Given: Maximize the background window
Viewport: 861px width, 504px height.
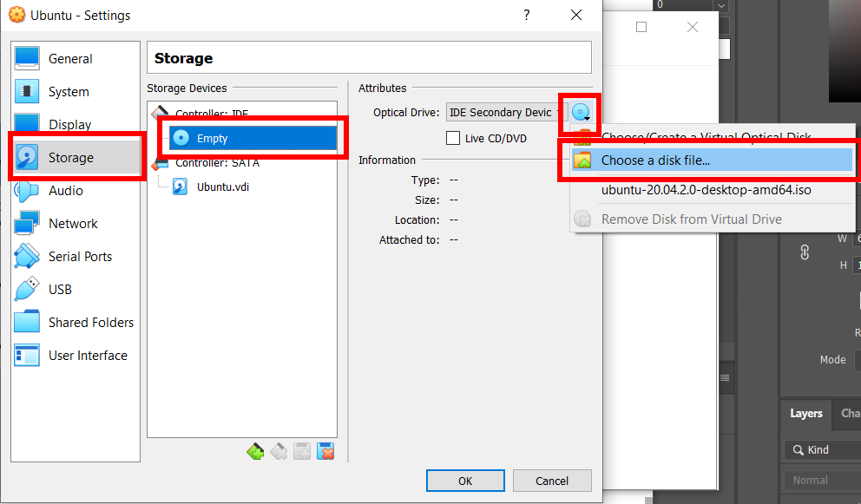Looking at the screenshot, I should coord(641,27).
